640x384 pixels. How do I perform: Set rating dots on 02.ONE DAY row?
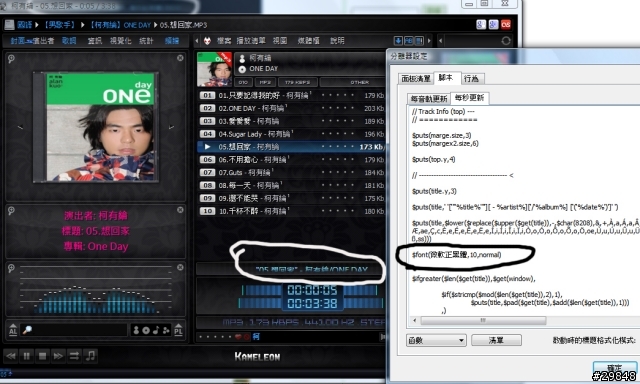[338, 109]
